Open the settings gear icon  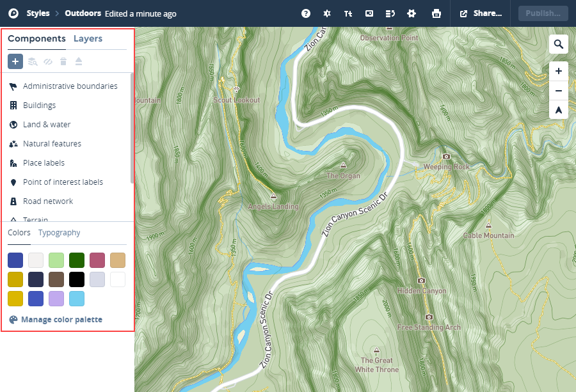[x=412, y=13]
